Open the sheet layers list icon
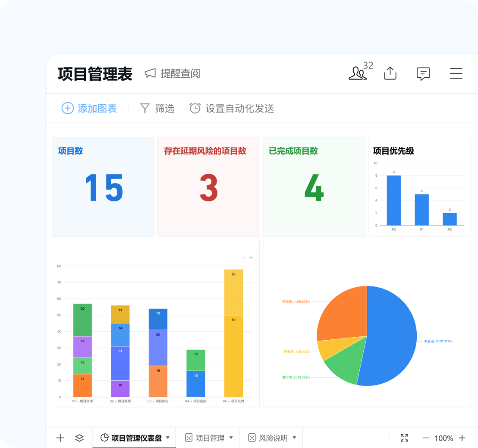Image resolution: width=478 pixels, height=448 pixels. click(x=79, y=438)
